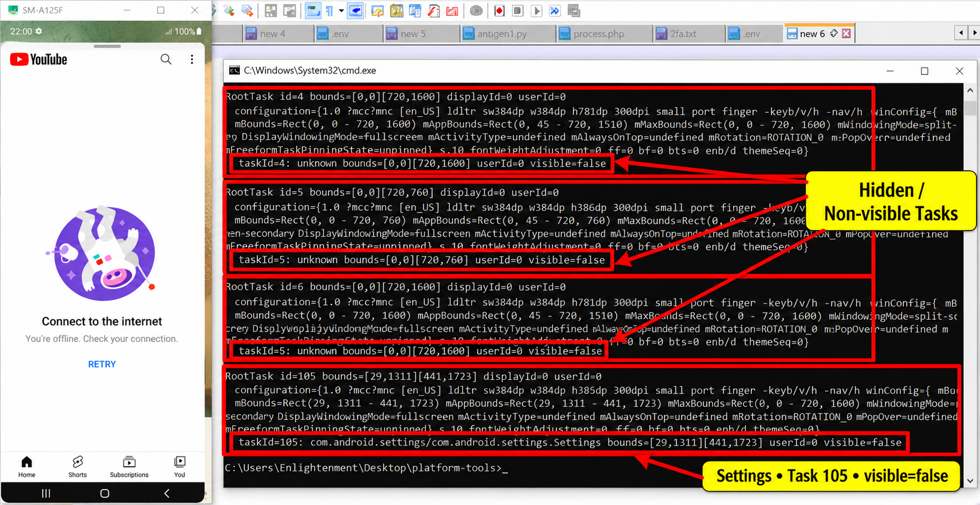Open YouTube search magnifier
This screenshot has width=980, height=505.
click(166, 59)
